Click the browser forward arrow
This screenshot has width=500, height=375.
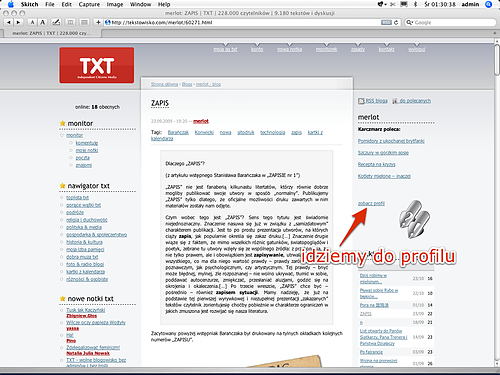[x=18, y=22]
